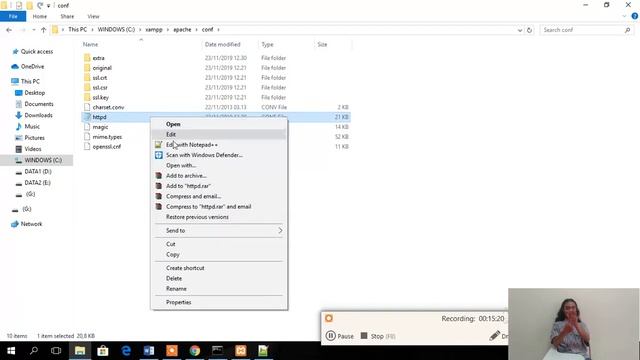Viewport: 640px width, 360px height.
Task: Go up one folder level
Action: pos(43,30)
